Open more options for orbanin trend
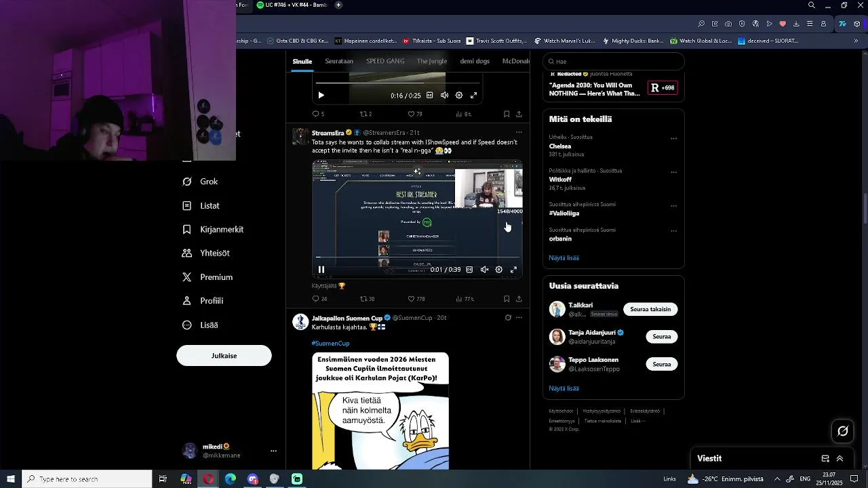Image resolution: width=868 pixels, height=488 pixels. pyautogui.click(x=673, y=231)
